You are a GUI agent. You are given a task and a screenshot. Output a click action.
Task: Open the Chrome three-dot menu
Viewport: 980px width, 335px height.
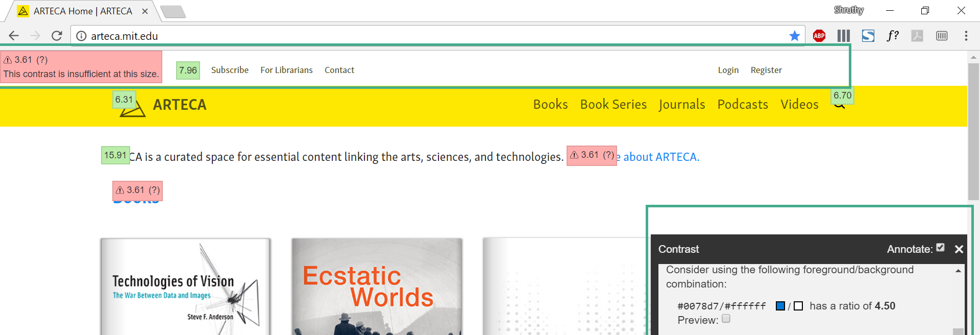pos(966,36)
